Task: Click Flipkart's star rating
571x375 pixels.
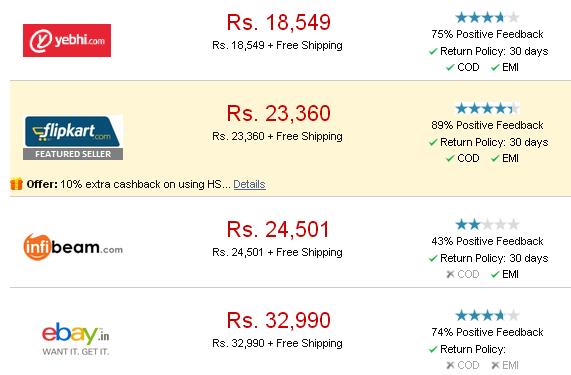Action: [487, 108]
